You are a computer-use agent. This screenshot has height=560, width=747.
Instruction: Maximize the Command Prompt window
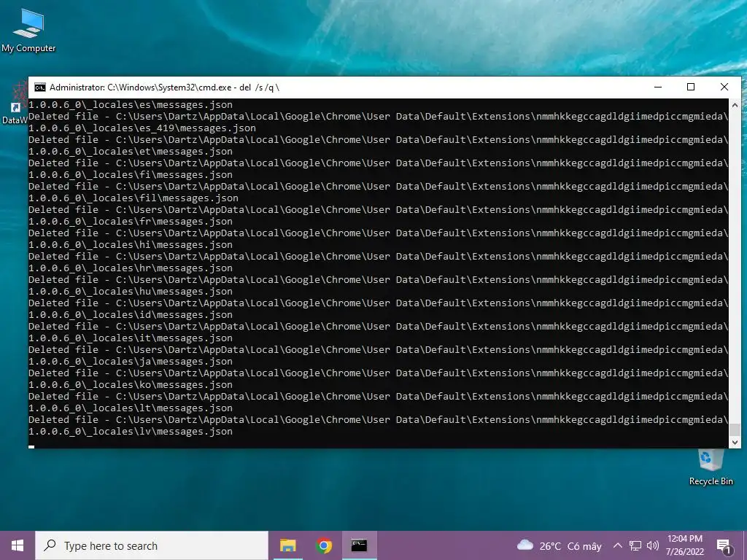tap(691, 87)
